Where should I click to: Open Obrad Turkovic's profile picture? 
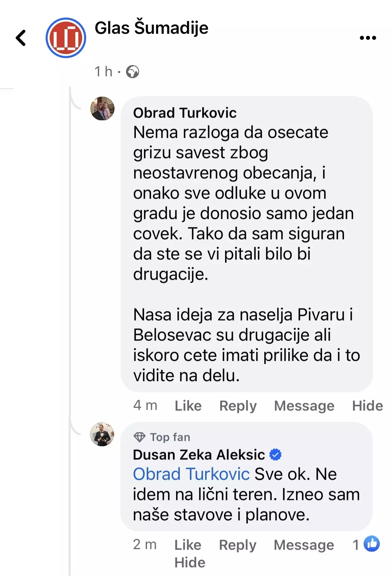(102, 108)
